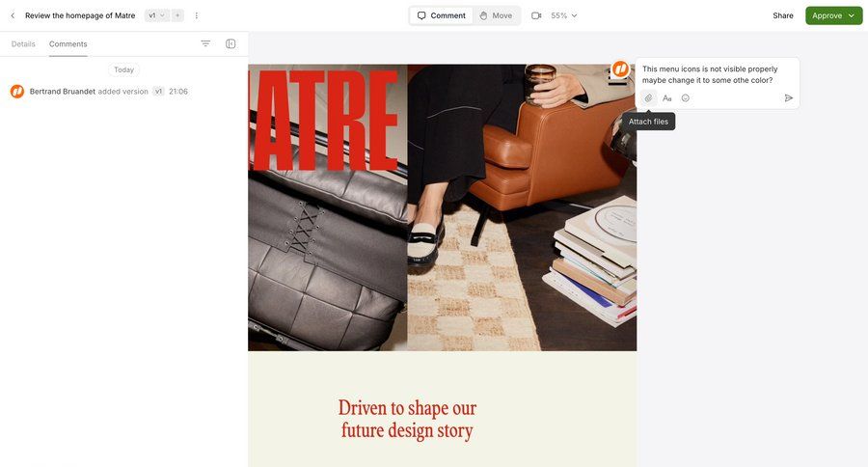This screenshot has height=467, width=868.
Task: Go back using the left arrow icon
Action: [x=13, y=15]
